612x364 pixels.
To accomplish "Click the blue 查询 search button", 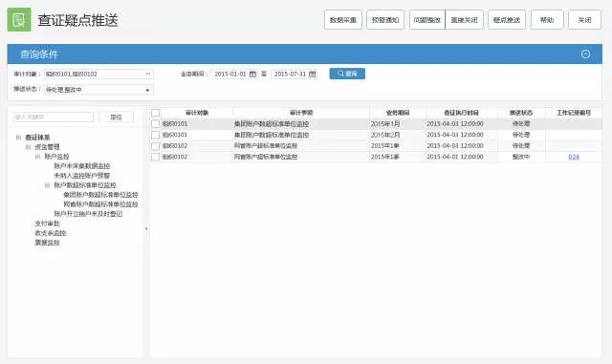I will (347, 74).
